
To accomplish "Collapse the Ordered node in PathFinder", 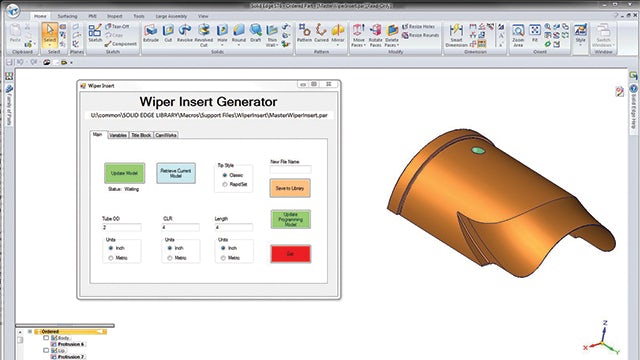I will (30, 332).
